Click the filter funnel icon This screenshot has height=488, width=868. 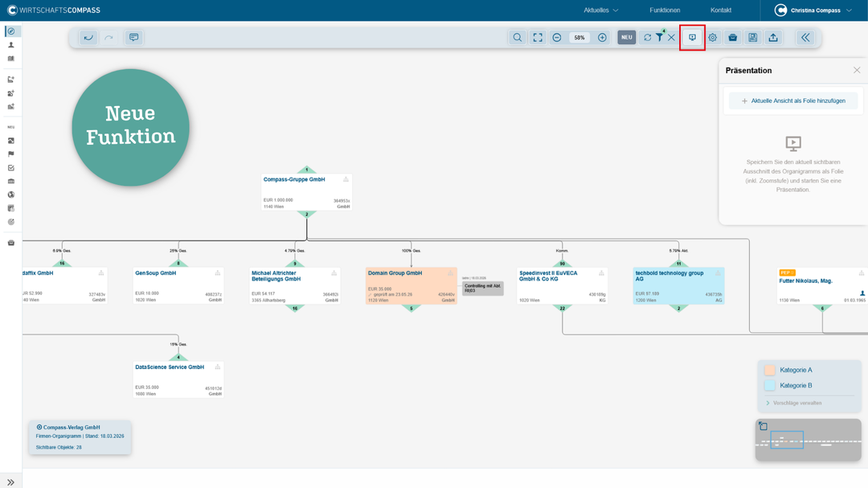coord(659,37)
